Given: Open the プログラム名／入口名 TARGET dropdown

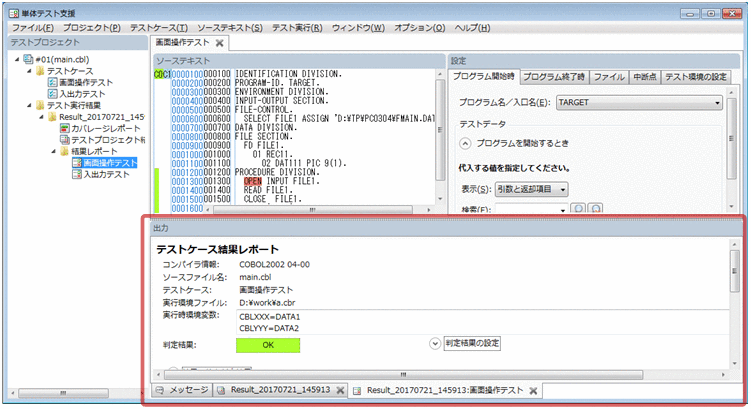Looking at the screenshot, I should point(717,102).
